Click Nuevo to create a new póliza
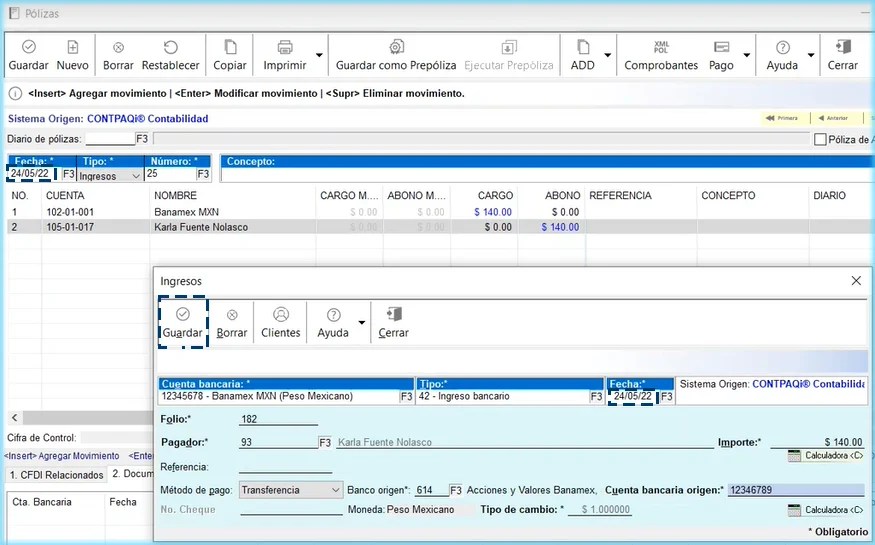 (x=73, y=55)
